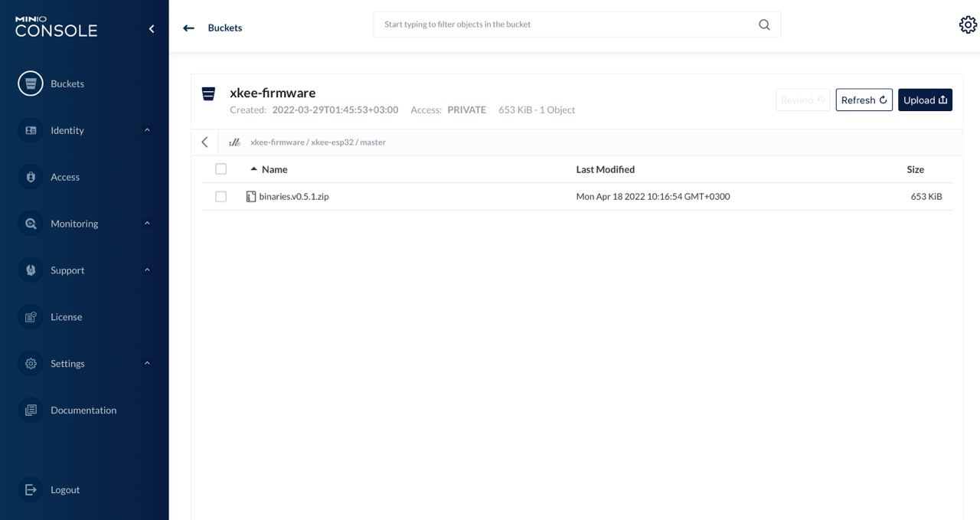
Task: Click the created date 2022-03-29T01:45:53+03:00
Action: coord(335,110)
